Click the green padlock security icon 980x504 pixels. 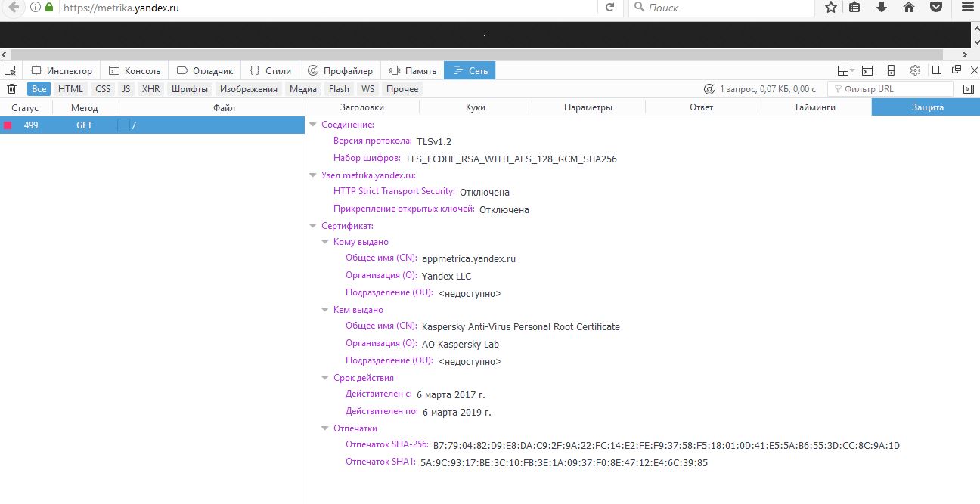coord(49,8)
